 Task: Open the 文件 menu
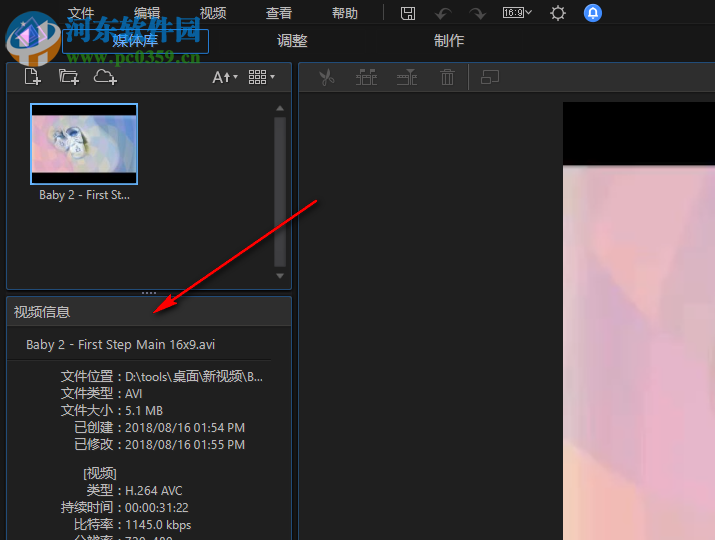coord(81,13)
